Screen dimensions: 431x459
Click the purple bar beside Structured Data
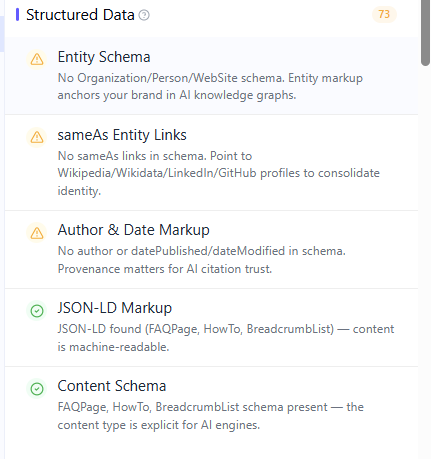[17, 15]
